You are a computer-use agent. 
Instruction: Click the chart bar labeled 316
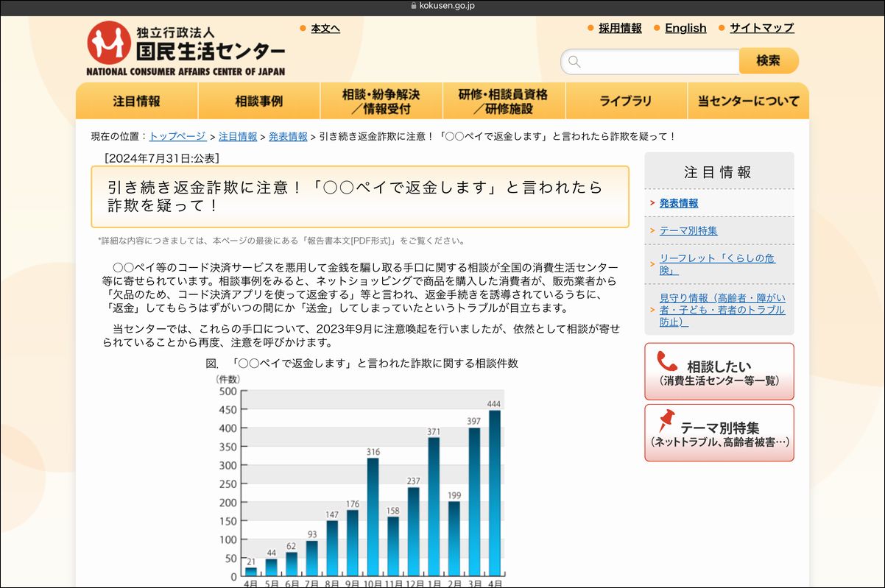pos(373,517)
